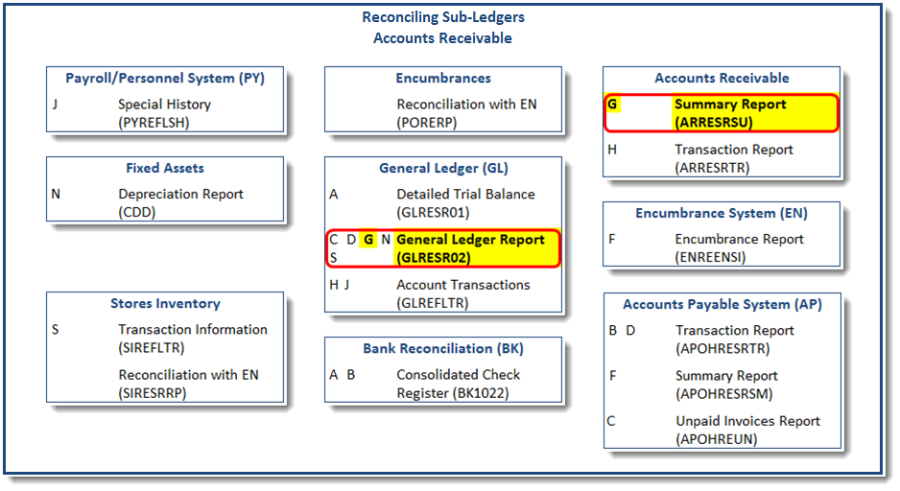Open the Account Transactions (GLREFLTR) report
900x491 pixels.
click(x=463, y=293)
